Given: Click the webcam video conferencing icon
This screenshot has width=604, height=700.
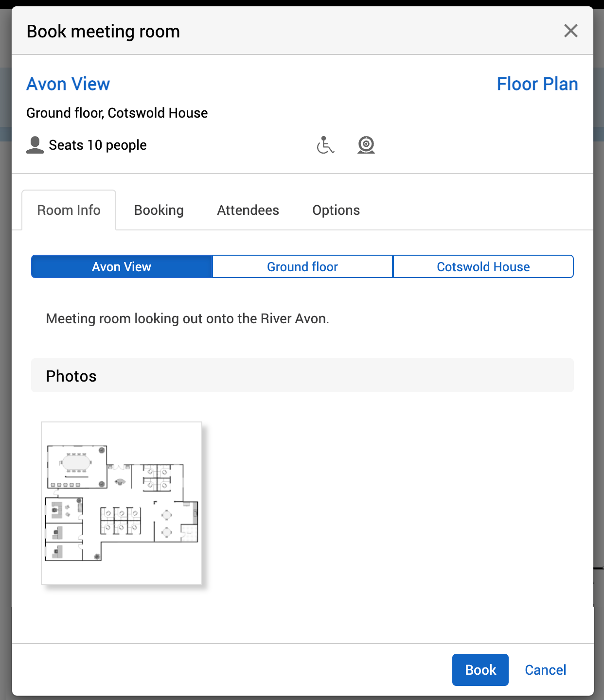Looking at the screenshot, I should (x=366, y=145).
